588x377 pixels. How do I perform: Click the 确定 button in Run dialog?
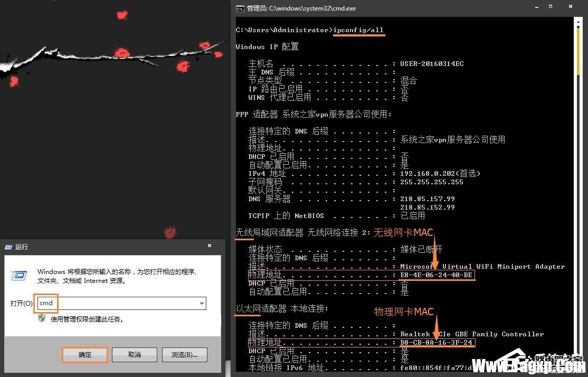(85, 354)
